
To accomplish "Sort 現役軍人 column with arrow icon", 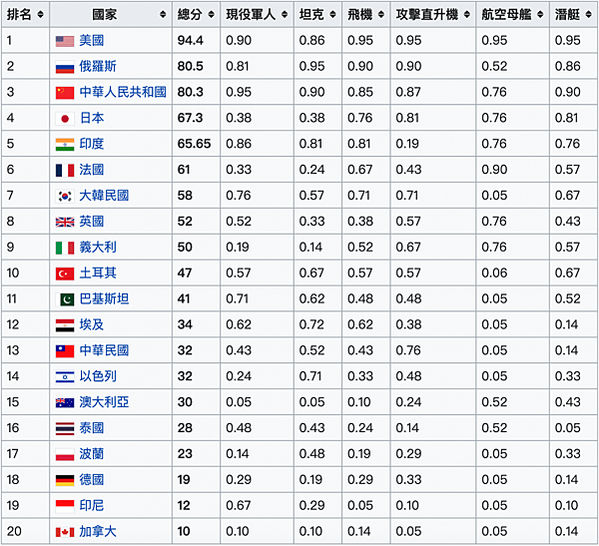I will coord(284,15).
